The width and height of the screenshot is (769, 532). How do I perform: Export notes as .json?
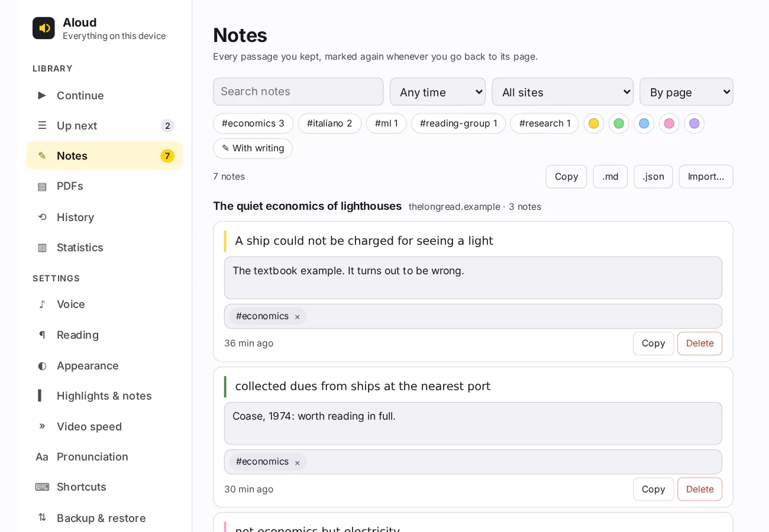coord(653,177)
